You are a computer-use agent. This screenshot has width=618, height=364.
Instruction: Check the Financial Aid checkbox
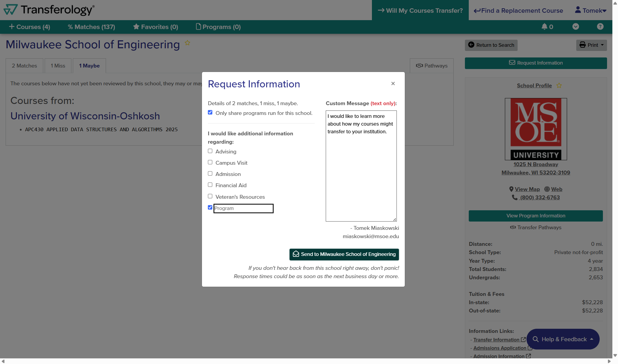[210, 185]
